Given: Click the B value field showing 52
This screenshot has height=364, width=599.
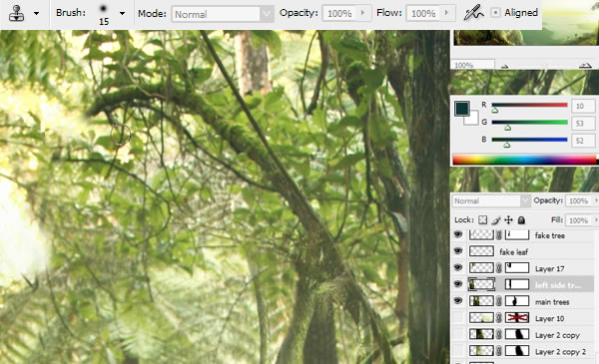Looking at the screenshot, I should [583, 141].
